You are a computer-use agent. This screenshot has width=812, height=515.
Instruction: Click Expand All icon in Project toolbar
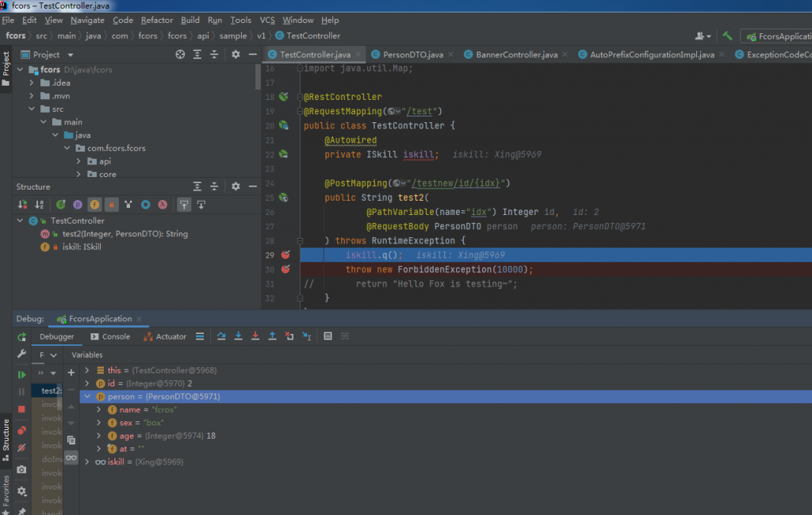tap(197, 55)
